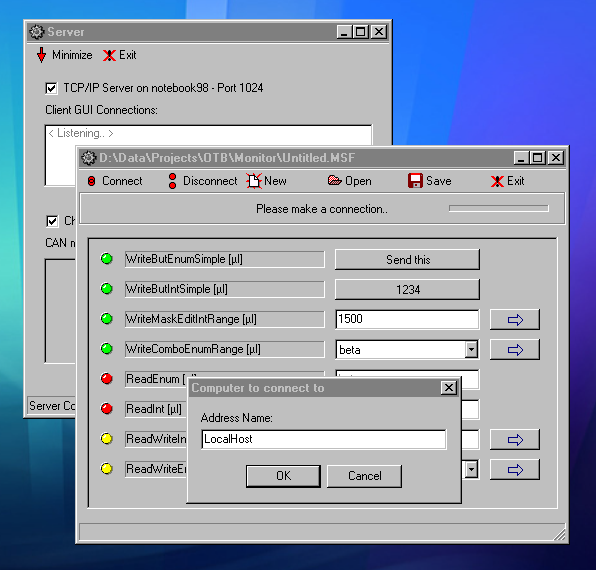Click the red down-arrow Minimize icon in Server
This screenshot has height=570, width=596.
41,55
